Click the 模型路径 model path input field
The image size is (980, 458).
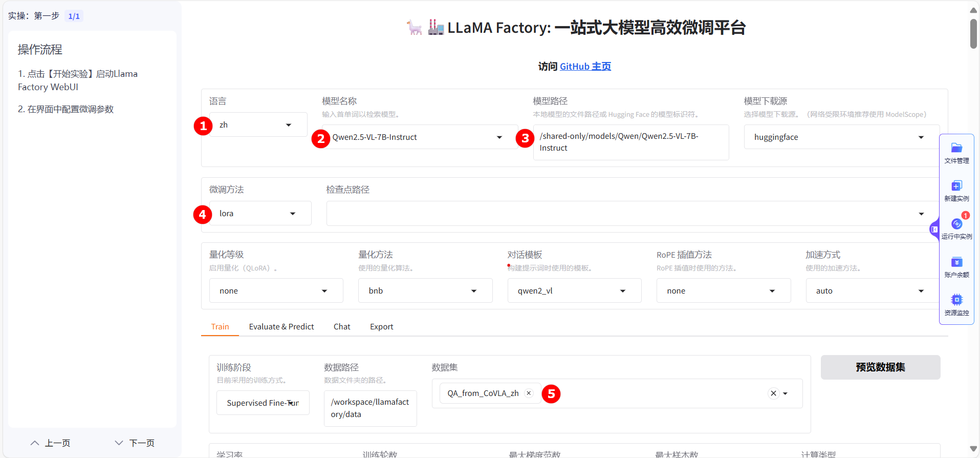point(630,142)
